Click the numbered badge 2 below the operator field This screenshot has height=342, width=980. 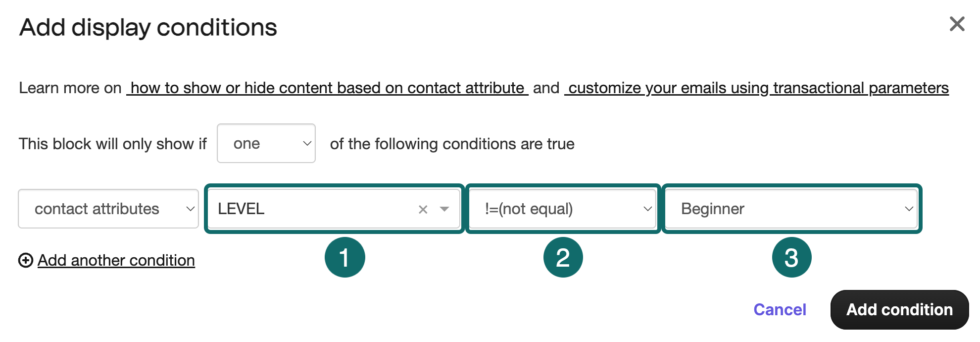click(x=562, y=257)
